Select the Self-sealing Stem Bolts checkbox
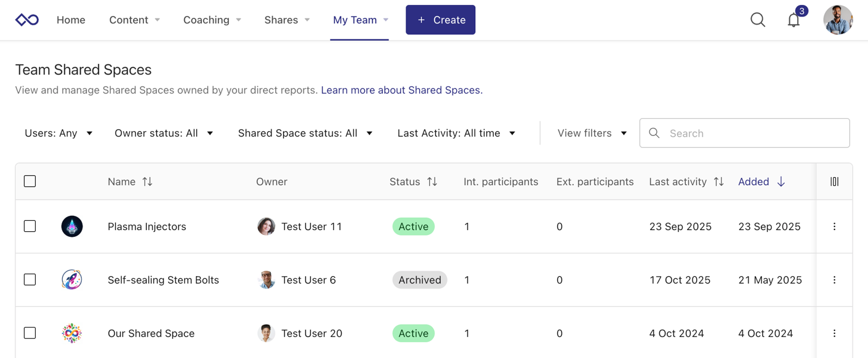The height and width of the screenshot is (358, 868). tap(30, 279)
